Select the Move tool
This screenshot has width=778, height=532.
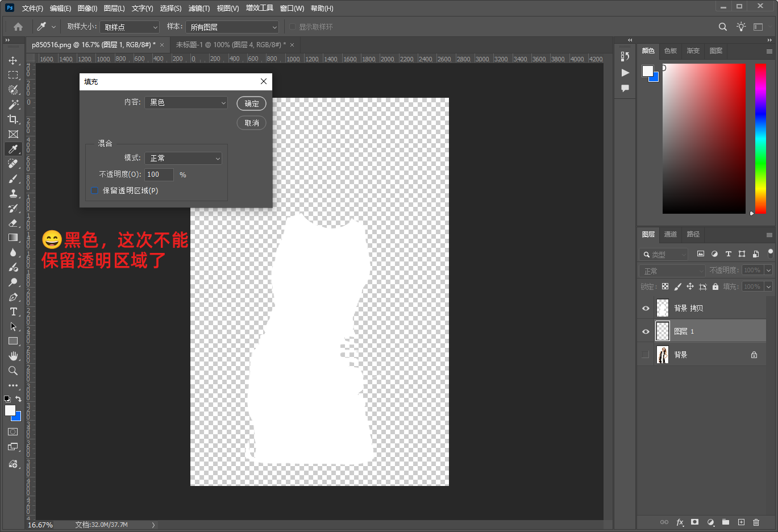pos(13,60)
